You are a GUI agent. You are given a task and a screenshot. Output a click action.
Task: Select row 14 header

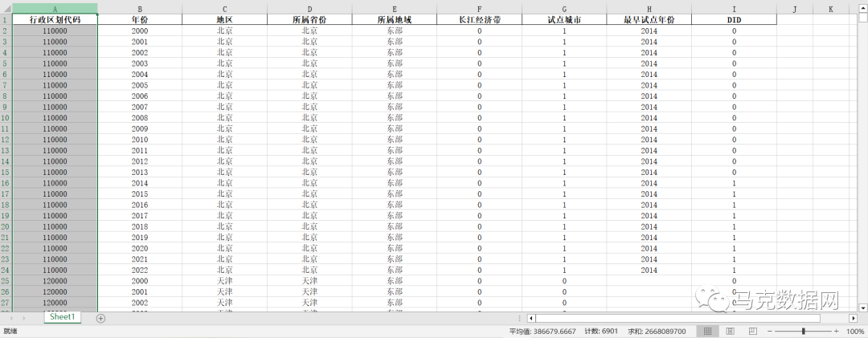pyautogui.click(x=6, y=161)
